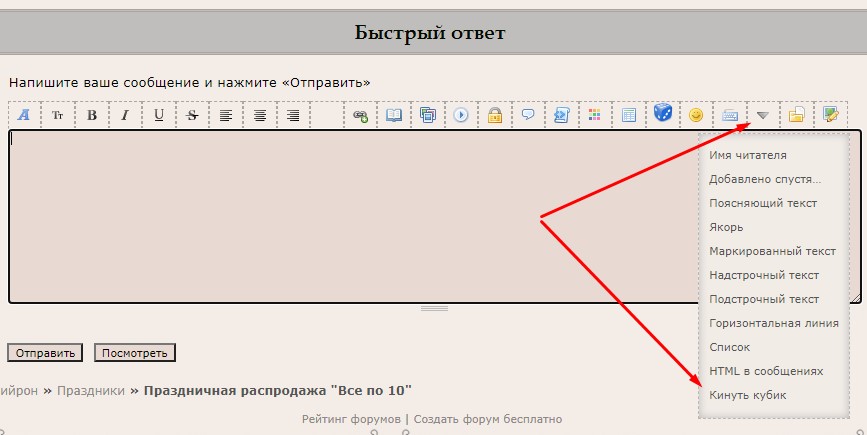Click the yellow folder files icon
This screenshot has height=435, width=867.
pyautogui.click(x=796, y=115)
